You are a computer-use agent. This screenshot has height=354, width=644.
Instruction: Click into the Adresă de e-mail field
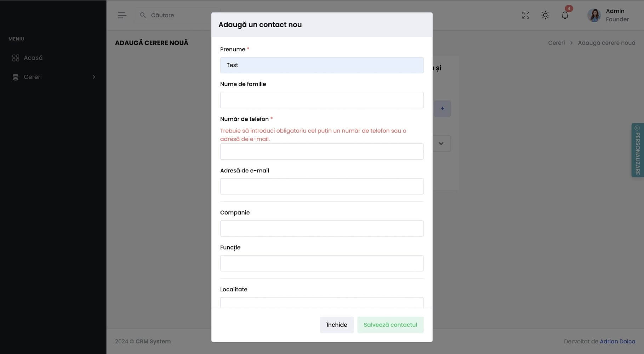[x=321, y=186]
